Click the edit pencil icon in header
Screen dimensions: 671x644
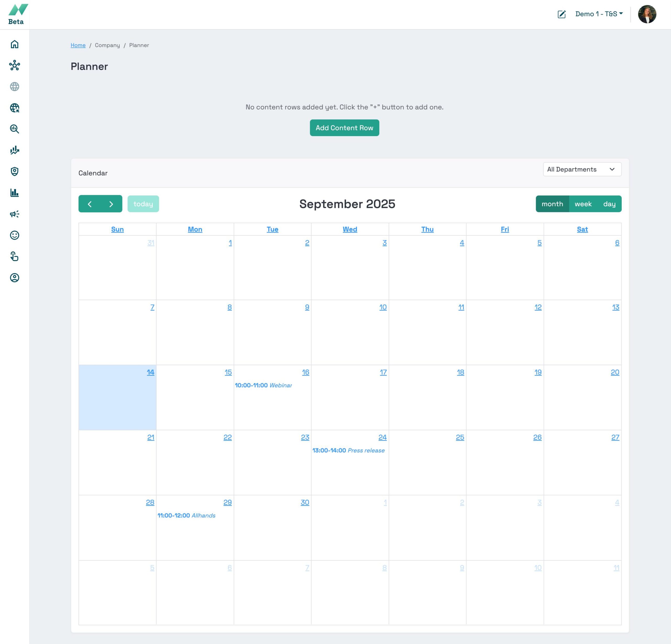point(561,14)
